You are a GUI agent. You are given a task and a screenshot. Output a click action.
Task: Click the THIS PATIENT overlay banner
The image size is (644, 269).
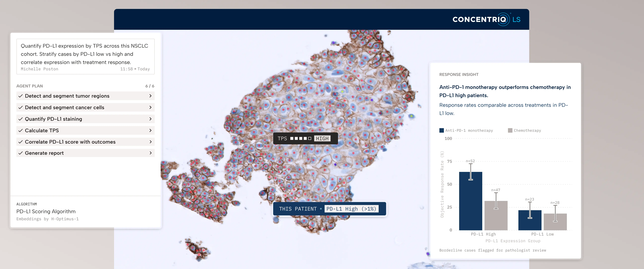click(329, 209)
